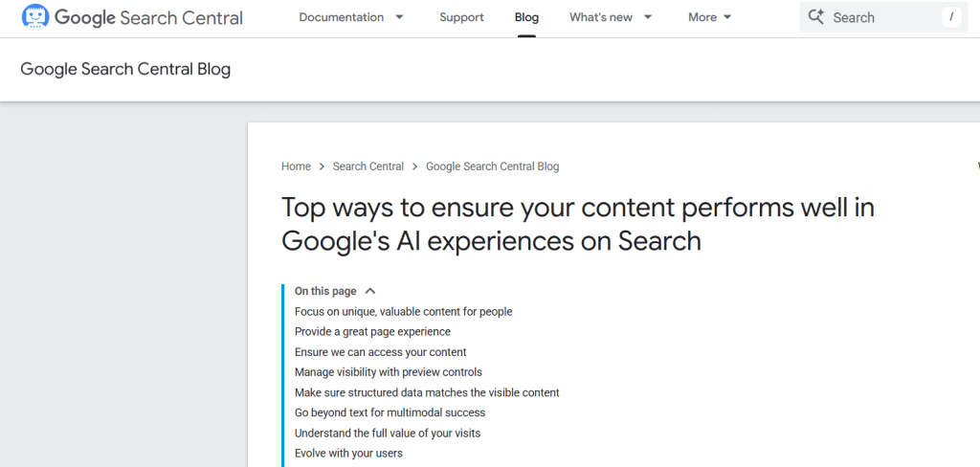
Task: Jump to Focus on unique, valuable content section
Action: coord(403,312)
